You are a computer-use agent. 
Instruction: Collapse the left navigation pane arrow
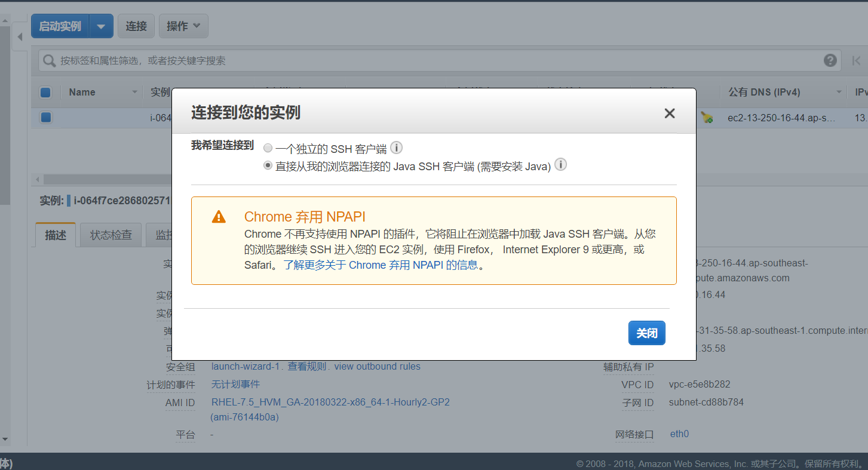pyautogui.click(x=20, y=37)
